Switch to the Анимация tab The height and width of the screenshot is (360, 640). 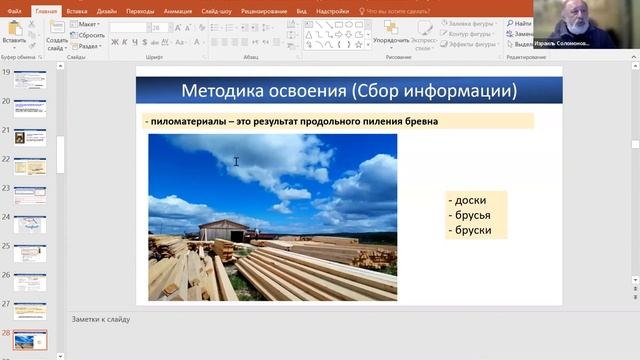click(178, 11)
